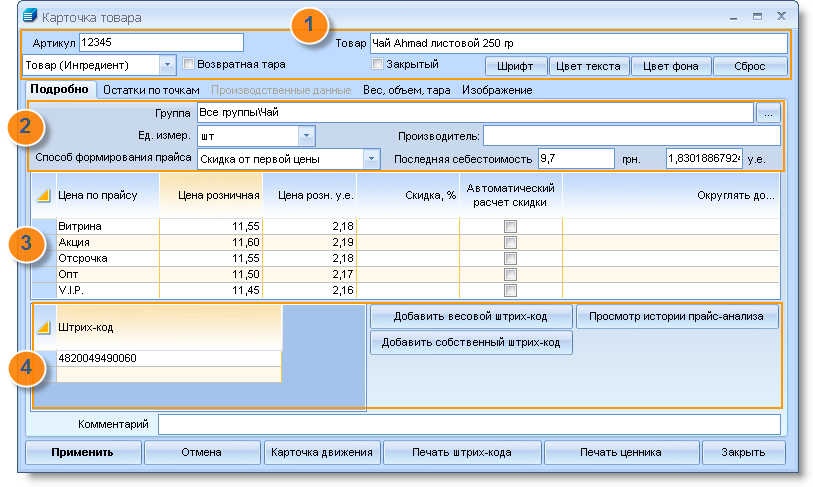Screen dimensions: 813x487
Task: Click the Штрих-код column header
Action: tap(169, 327)
